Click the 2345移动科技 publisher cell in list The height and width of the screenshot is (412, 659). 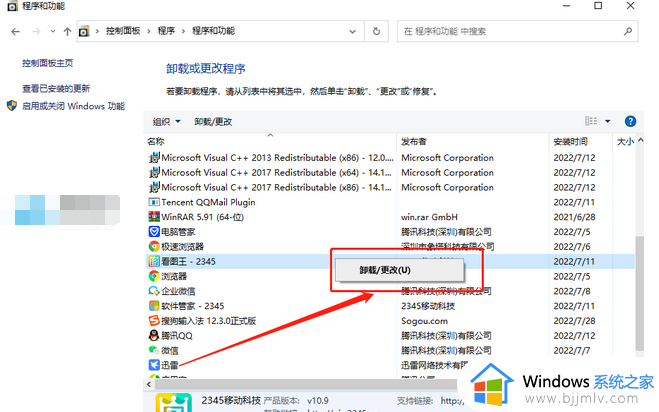[428, 306]
